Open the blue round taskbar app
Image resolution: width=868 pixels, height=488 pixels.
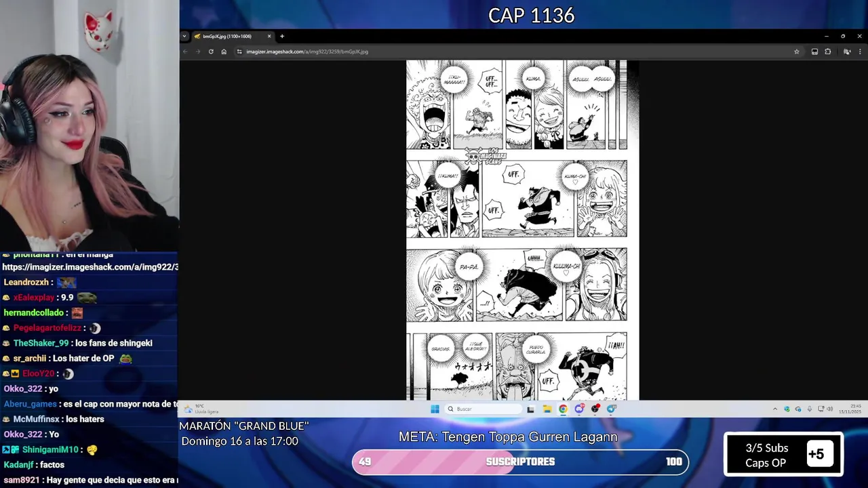pyautogui.click(x=612, y=409)
